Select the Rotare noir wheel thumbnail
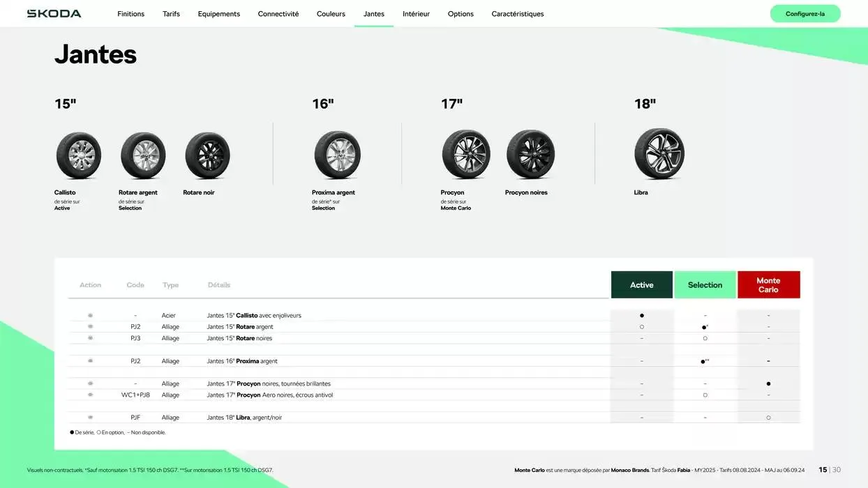Viewport: 868px width, 488px height. pos(207,155)
